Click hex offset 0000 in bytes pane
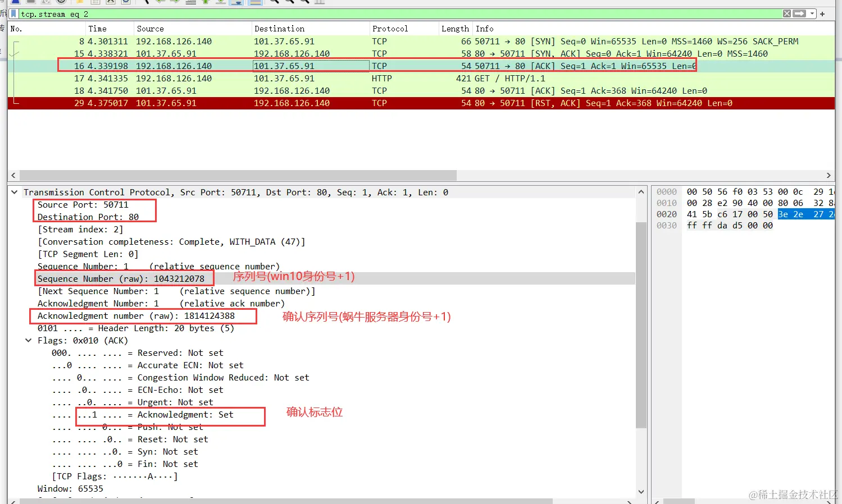The height and width of the screenshot is (504, 842). [x=667, y=192]
